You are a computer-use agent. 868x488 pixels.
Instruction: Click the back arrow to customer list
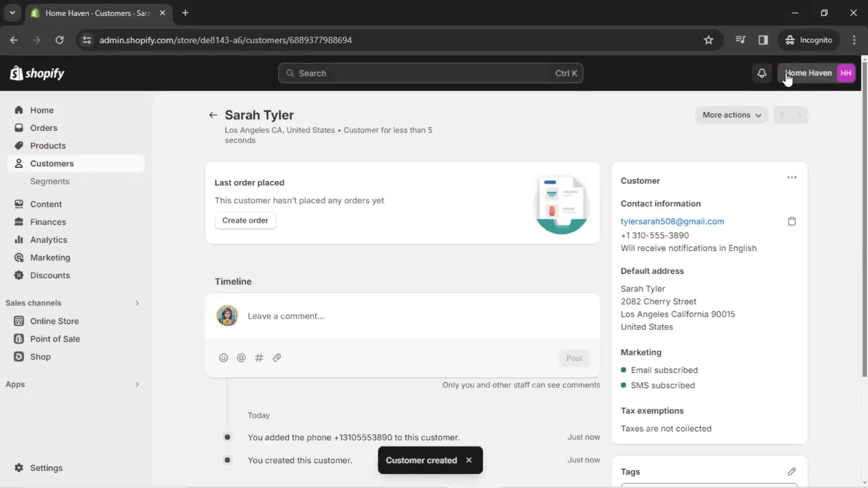[x=213, y=114]
